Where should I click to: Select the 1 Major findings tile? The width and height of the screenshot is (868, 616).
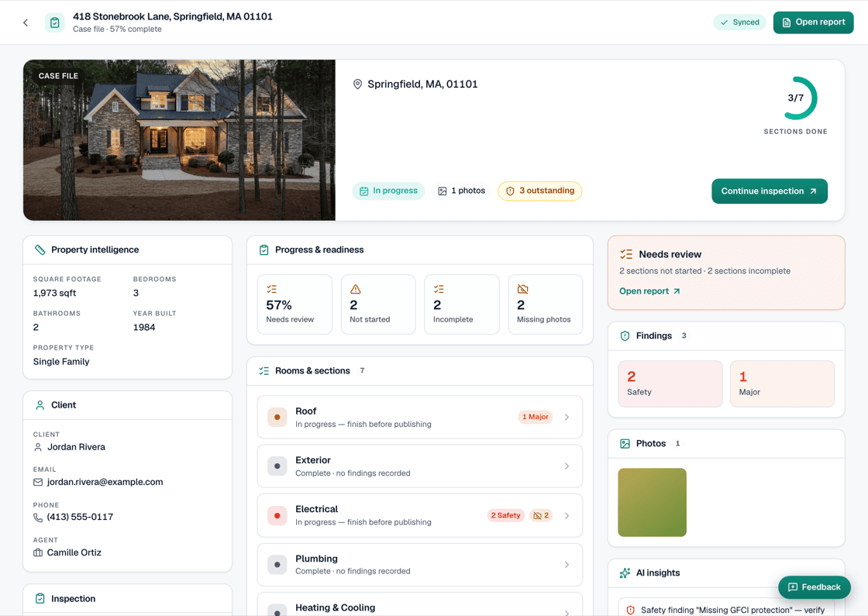782,384
